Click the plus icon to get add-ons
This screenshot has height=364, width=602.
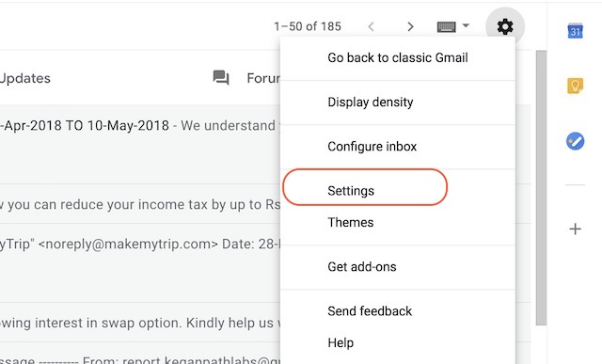[x=575, y=229]
